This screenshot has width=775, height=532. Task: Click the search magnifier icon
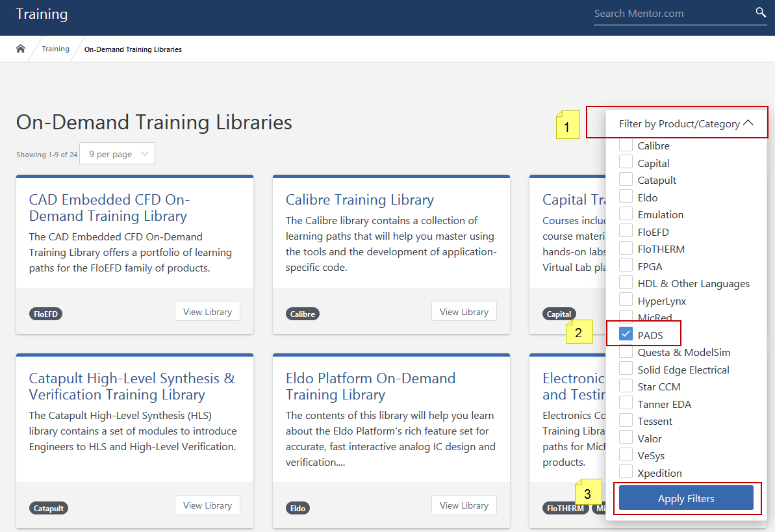(x=760, y=12)
